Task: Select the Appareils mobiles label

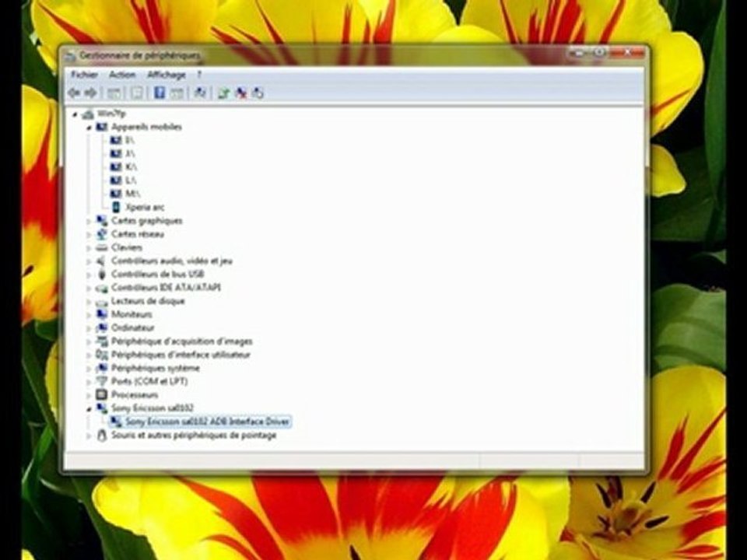Action: 146,127
